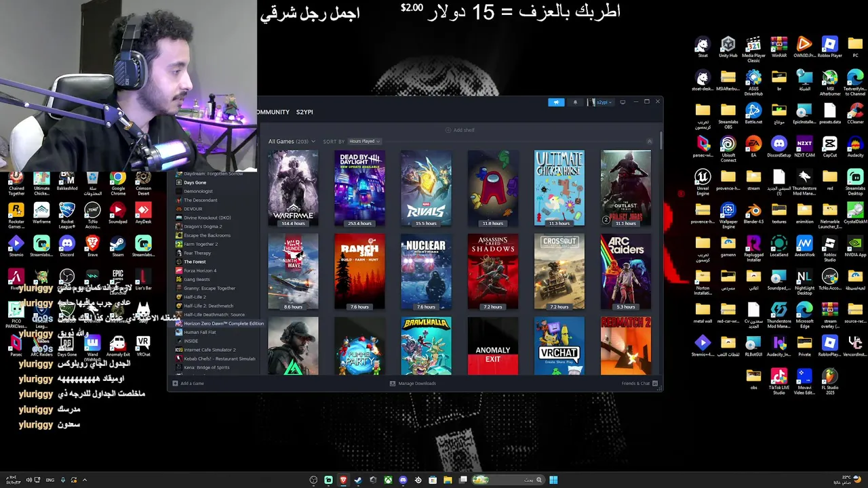The height and width of the screenshot is (488, 868).
Task: Click the Steam announcements megaphone button
Action: point(556,102)
